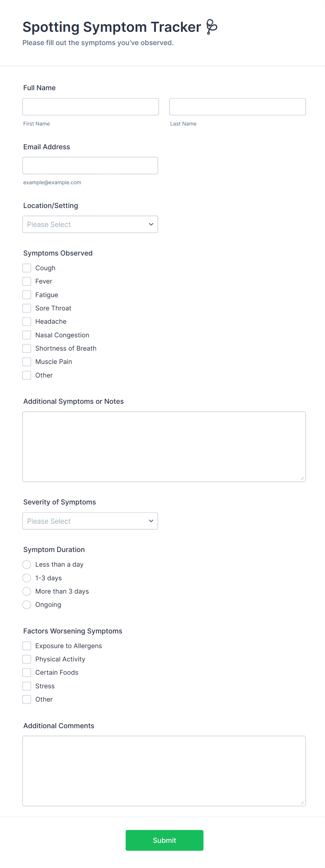Screen dimensions: 325x868
Task: Click the Email Address text box
Action: (x=90, y=165)
